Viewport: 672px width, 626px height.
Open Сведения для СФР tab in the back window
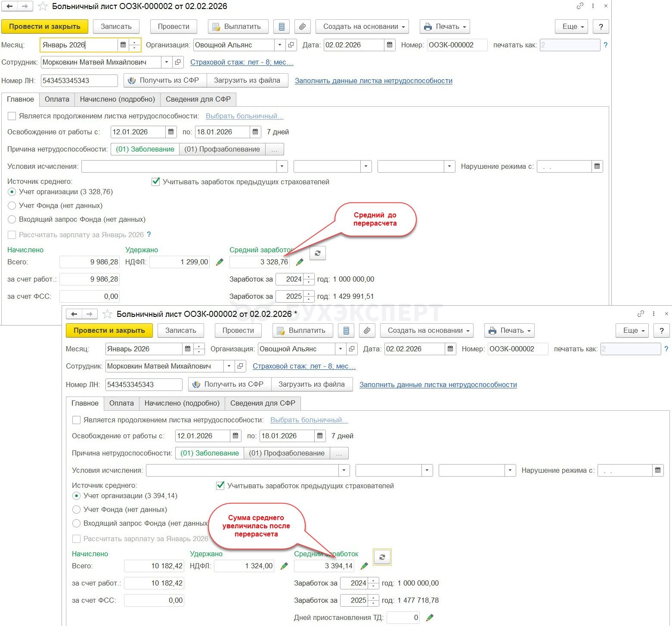click(x=198, y=99)
